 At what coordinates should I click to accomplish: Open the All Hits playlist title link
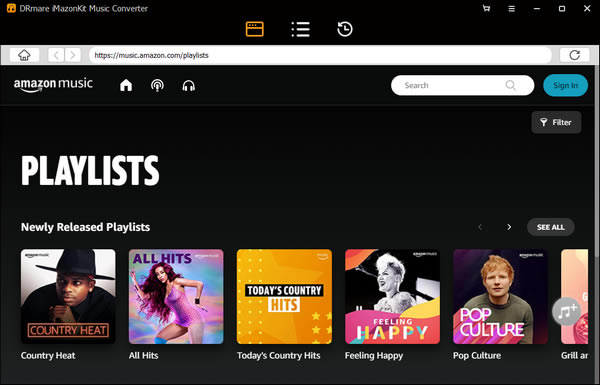(x=143, y=356)
